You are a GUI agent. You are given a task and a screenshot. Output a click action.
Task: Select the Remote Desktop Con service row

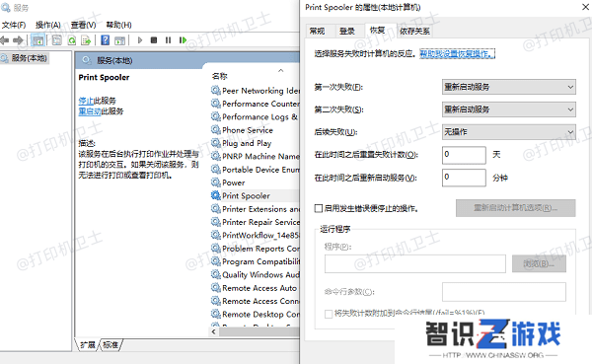(255, 314)
